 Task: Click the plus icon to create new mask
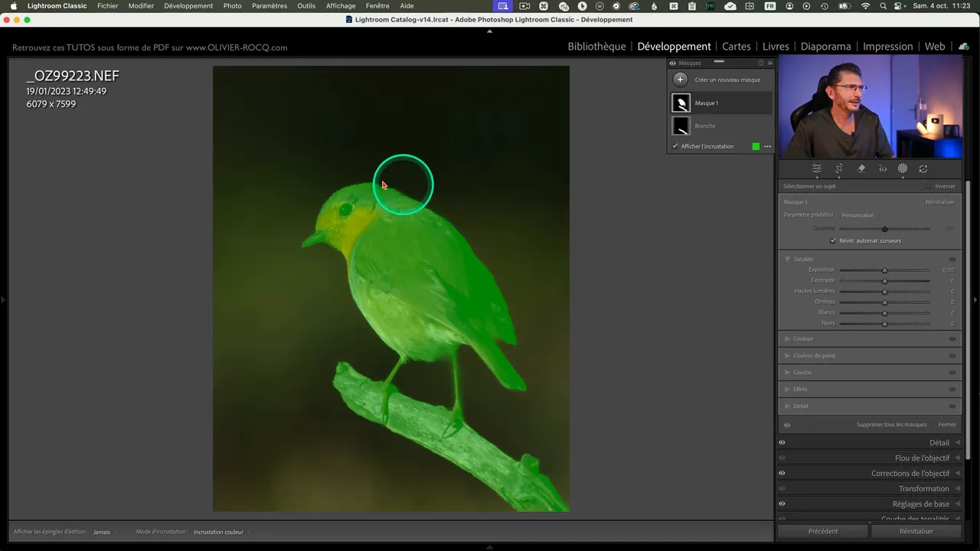pos(680,80)
